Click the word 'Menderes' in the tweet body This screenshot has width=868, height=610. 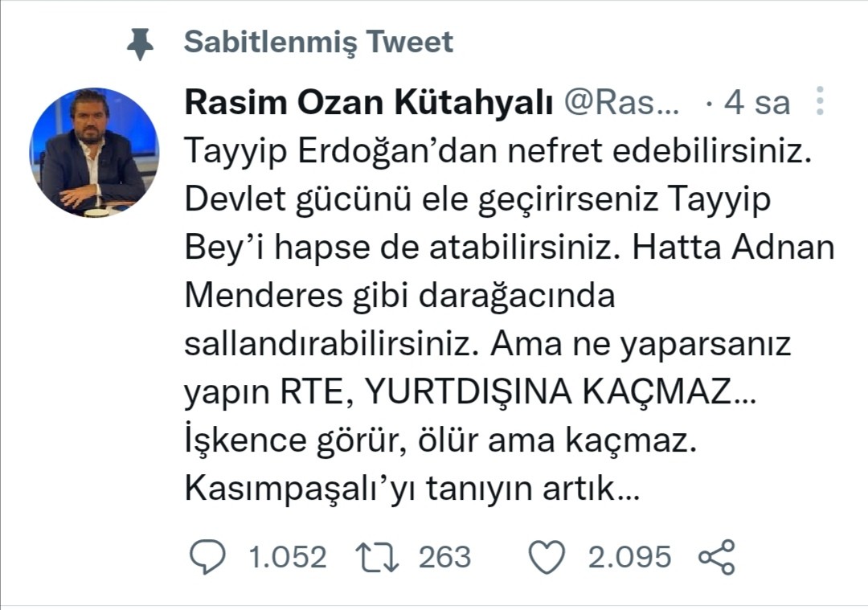pos(256,295)
